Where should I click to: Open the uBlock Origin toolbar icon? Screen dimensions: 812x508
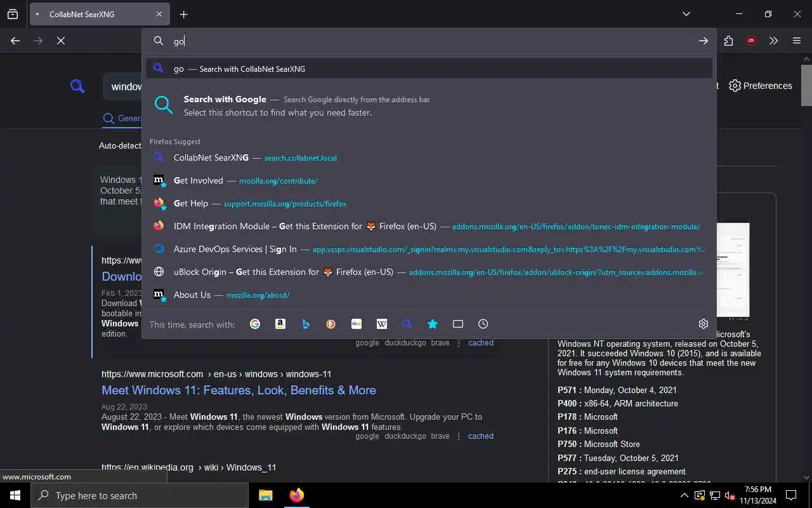[751, 41]
